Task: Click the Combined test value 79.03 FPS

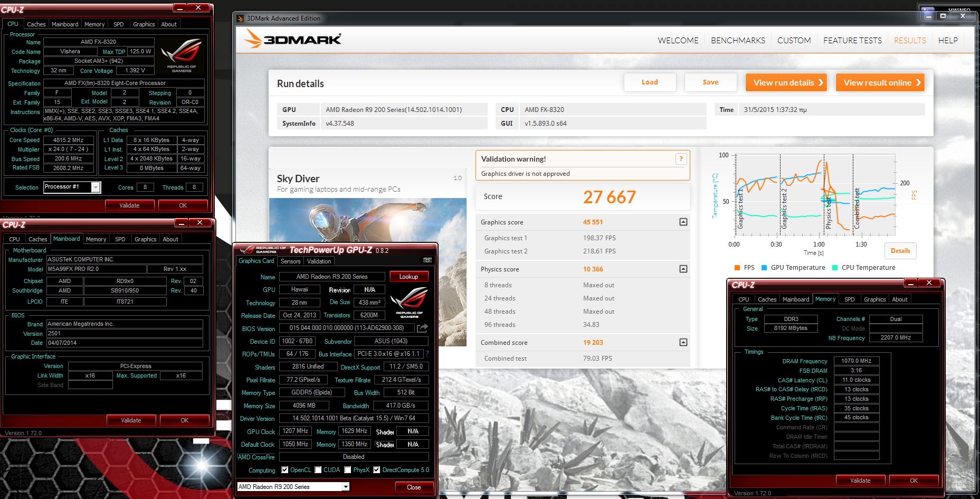Action: click(597, 359)
